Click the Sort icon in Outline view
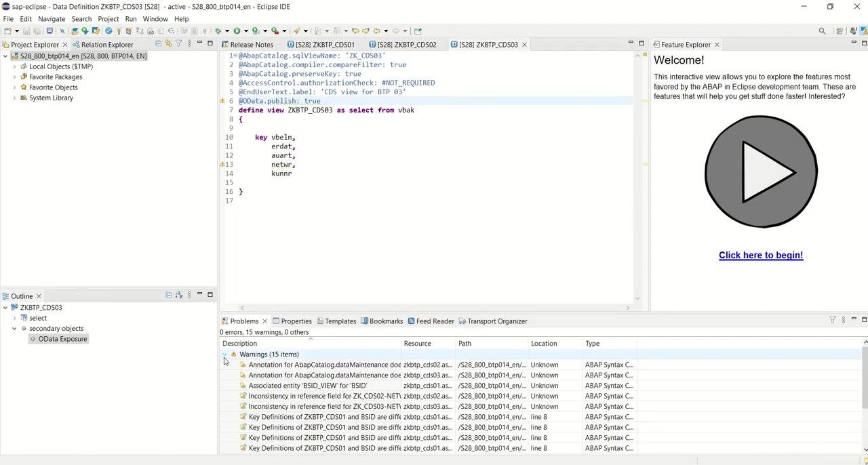868x465 pixels. tap(178, 295)
